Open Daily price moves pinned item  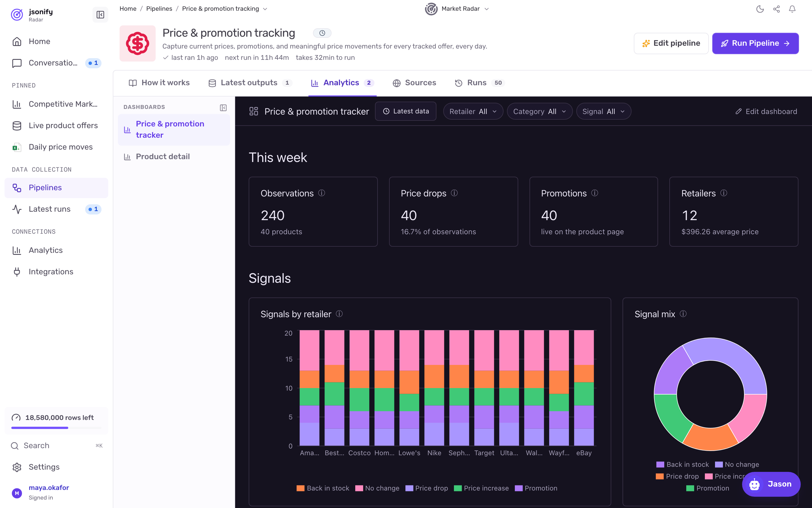click(x=56, y=147)
